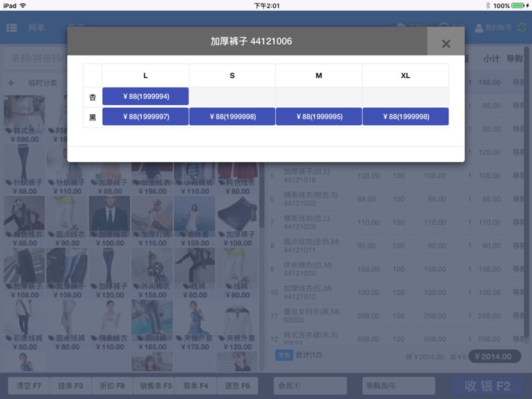Open the hamburger menu icon
This screenshot has width=532, height=399.
12,28
